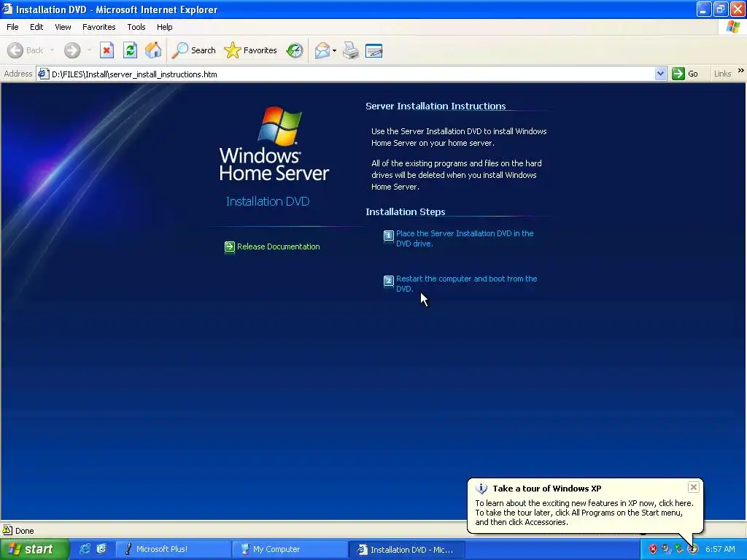
Task: Select the Installation DVD taskbar button
Action: (x=407, y=550)
